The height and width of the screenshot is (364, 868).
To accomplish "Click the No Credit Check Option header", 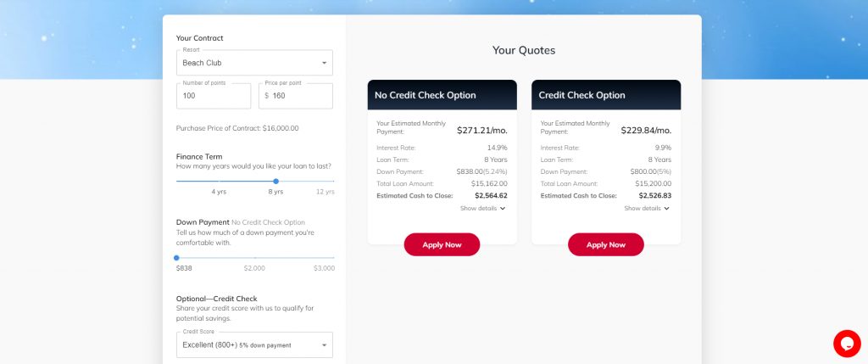I will pos(442,95).
